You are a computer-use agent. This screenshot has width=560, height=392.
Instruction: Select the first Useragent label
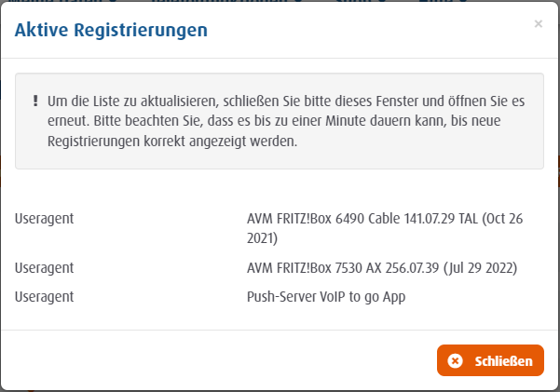(45, 219)
